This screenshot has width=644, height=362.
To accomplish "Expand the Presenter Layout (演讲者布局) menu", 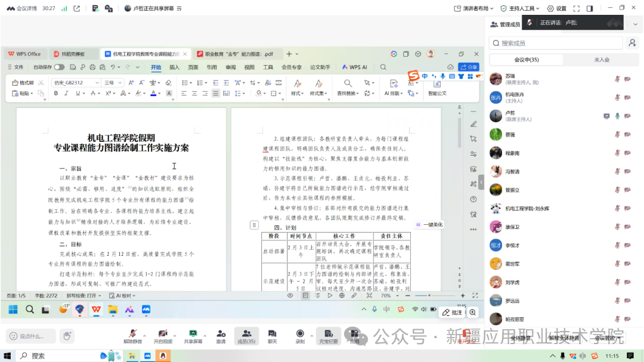I will click(x=473, y=8).
